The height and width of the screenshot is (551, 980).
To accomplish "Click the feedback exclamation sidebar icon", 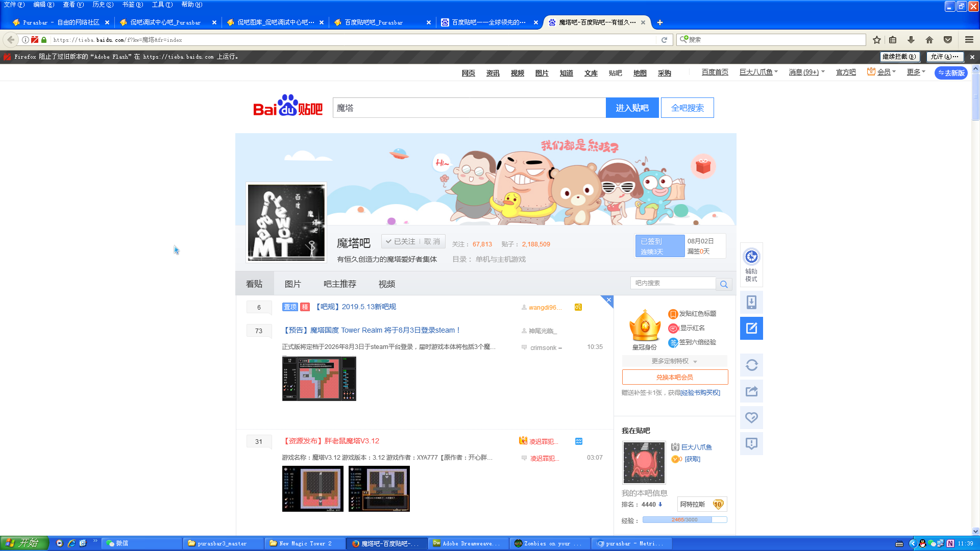I will pos(751,444).
